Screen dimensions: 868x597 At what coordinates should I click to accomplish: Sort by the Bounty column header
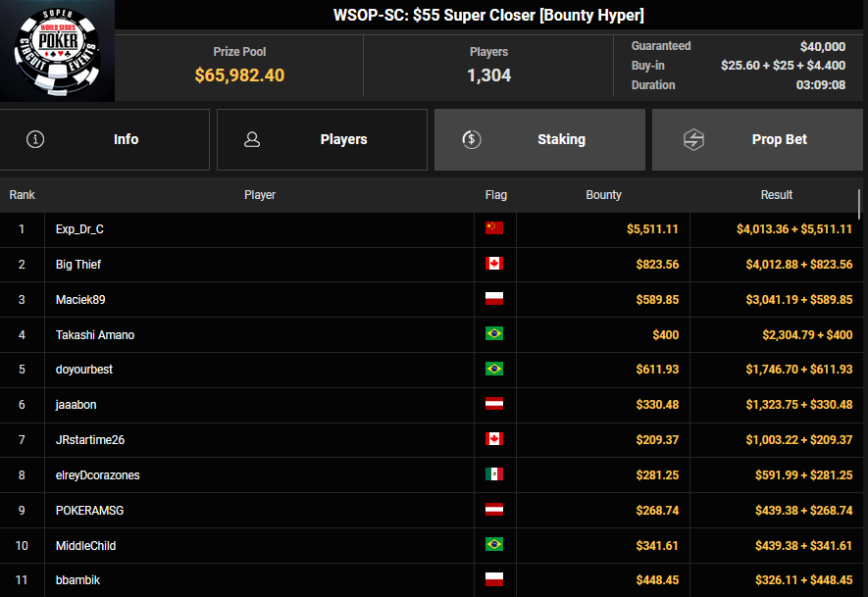603,195
